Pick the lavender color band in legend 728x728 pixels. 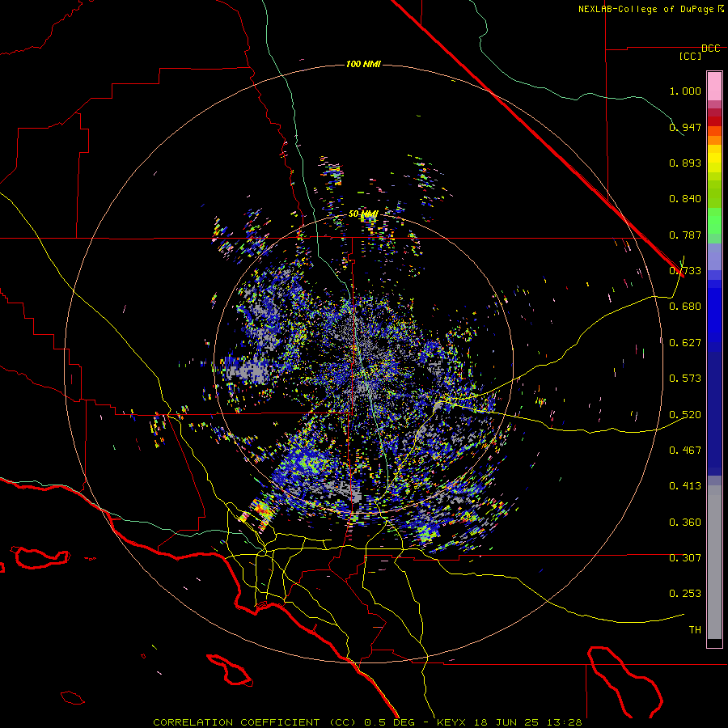point(714,256)
